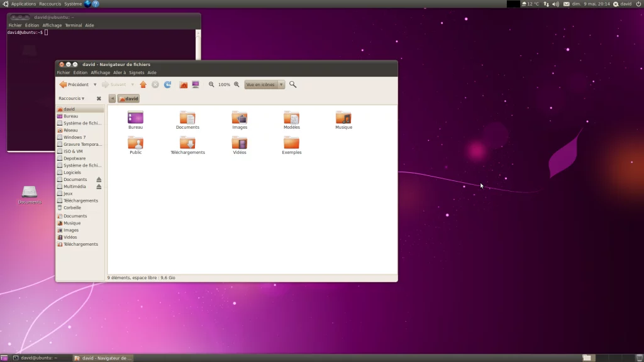
Task: Click the david path bar button
Action: [128, 99]
